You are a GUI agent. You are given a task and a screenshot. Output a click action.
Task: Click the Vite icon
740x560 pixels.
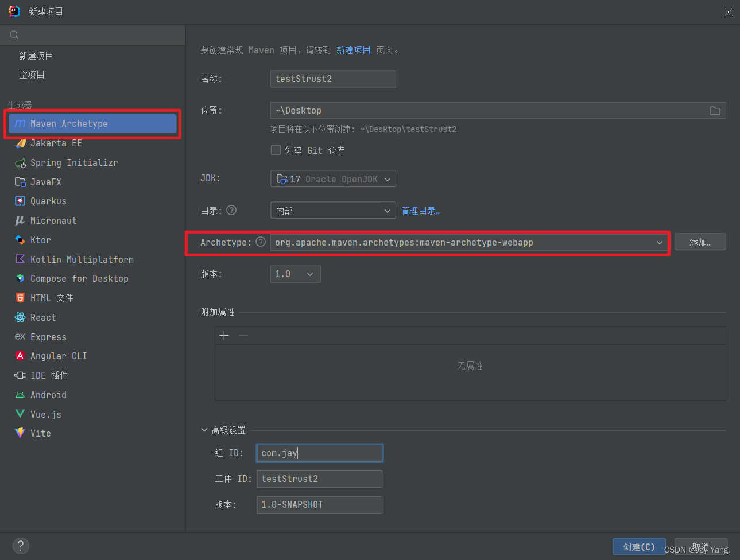pos(20,434)
